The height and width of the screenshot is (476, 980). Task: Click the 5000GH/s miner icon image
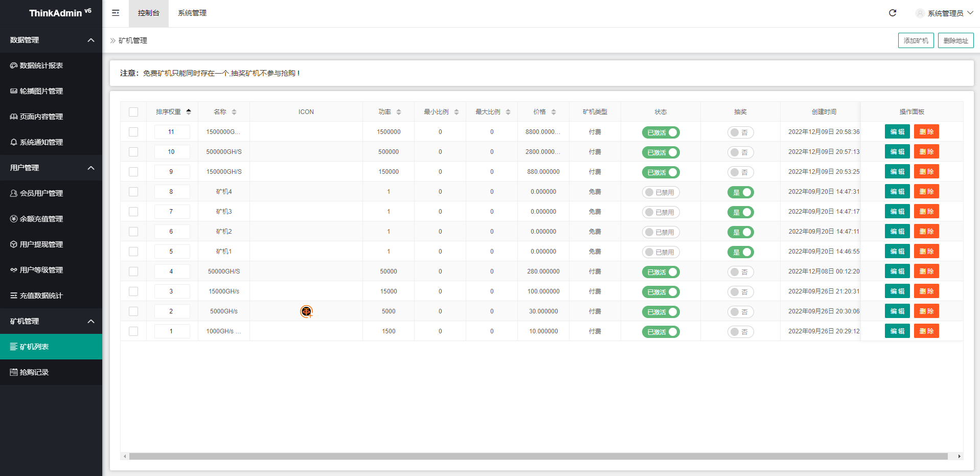(x=306, y=311)
